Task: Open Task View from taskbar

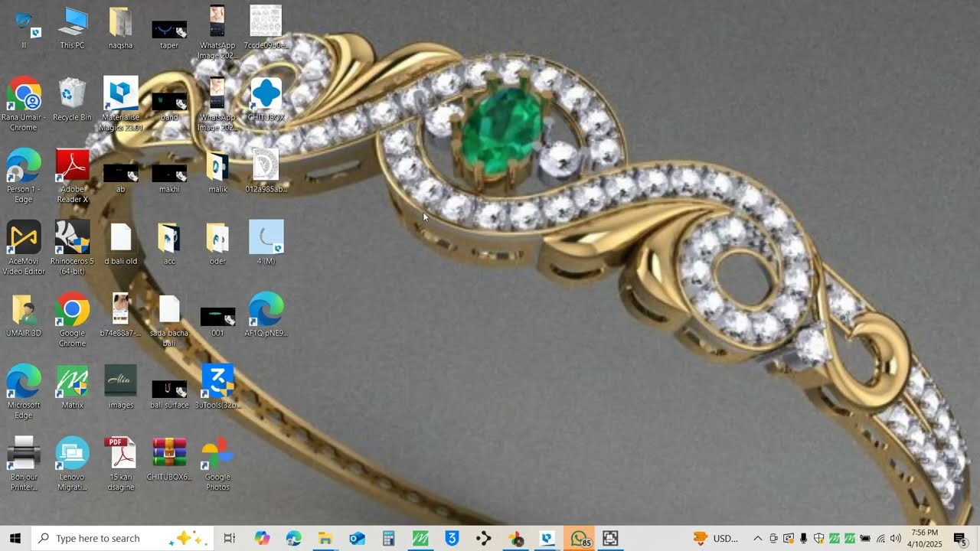Action: tap(229, 538)
